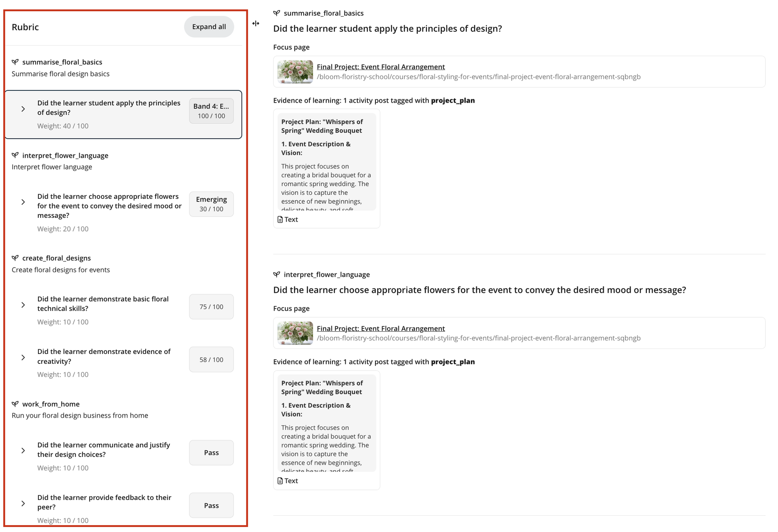Click the 75 / 100 score badge
This screenshot has height=532, width=778.
tap(211, 307)
